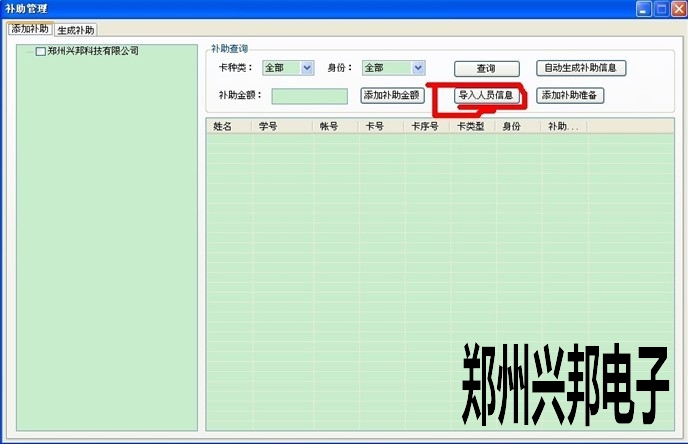Image resolution: width=688 pixels, height=444 pixels.
Task: Minimize the 补助管理 window
Action: click(644, 9)
